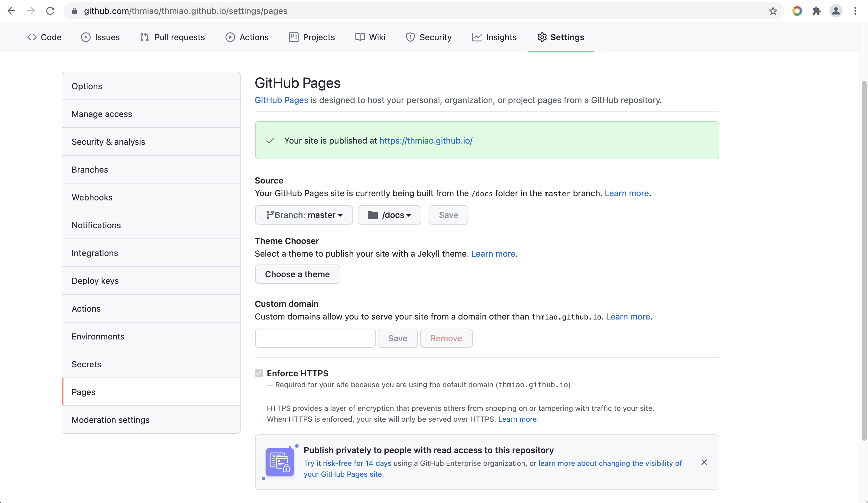Click the Pull requests branch icon
This screenshot has height=503, width=868.
pos(144,37)
